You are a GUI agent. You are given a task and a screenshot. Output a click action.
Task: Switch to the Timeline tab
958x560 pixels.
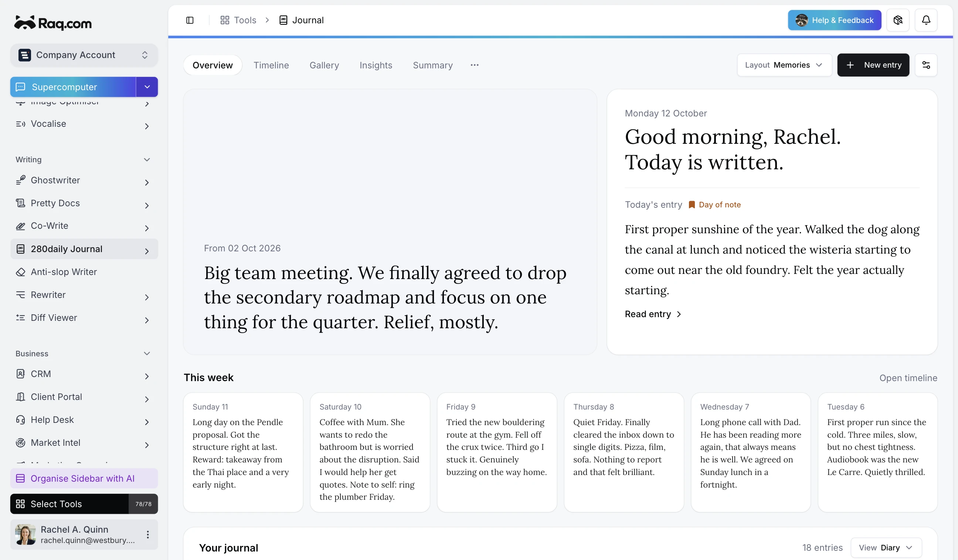click(271, 65)
